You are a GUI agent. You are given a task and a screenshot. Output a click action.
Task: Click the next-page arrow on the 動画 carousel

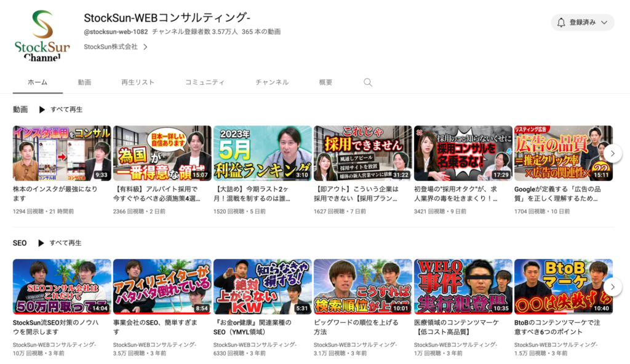pyautogui.click(x=613, y=153)
